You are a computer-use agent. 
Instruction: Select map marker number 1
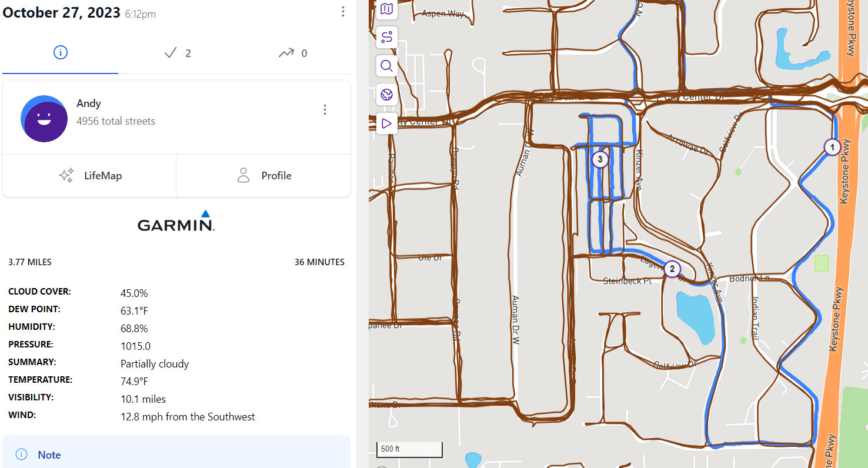coord(832,147)
